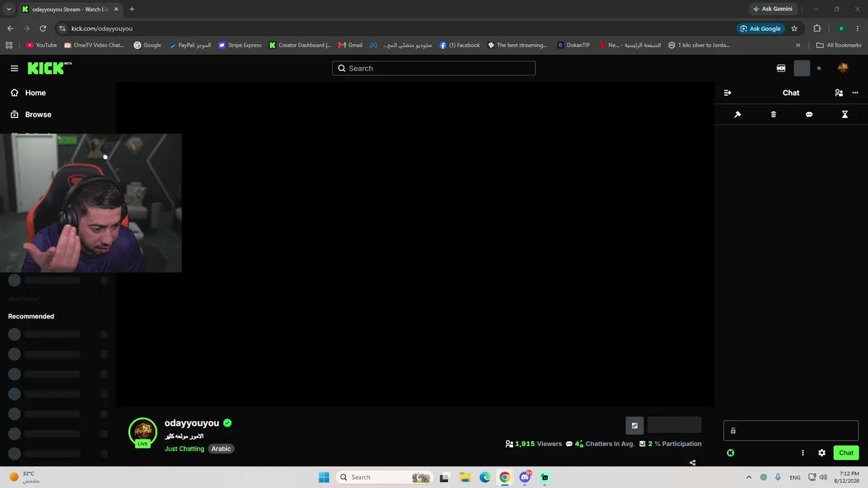The image size is (868, 488).
Task: Click the Kick logo
Action: click(x=50, y=68)
